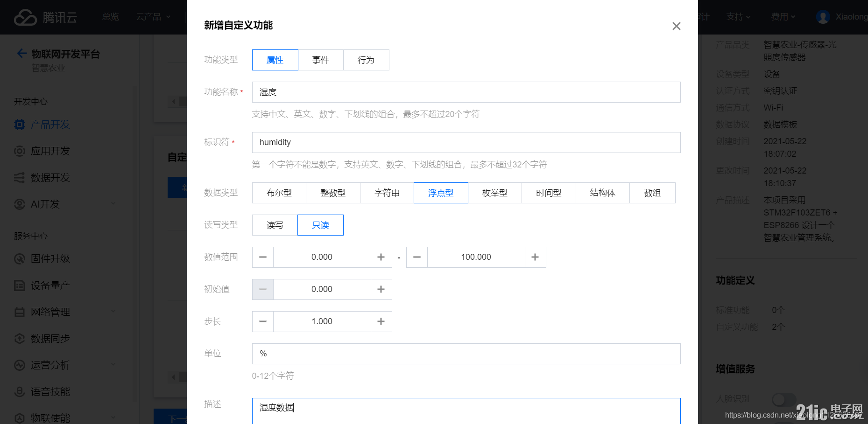Open the 费用 dropdown menu

[783, 17]
